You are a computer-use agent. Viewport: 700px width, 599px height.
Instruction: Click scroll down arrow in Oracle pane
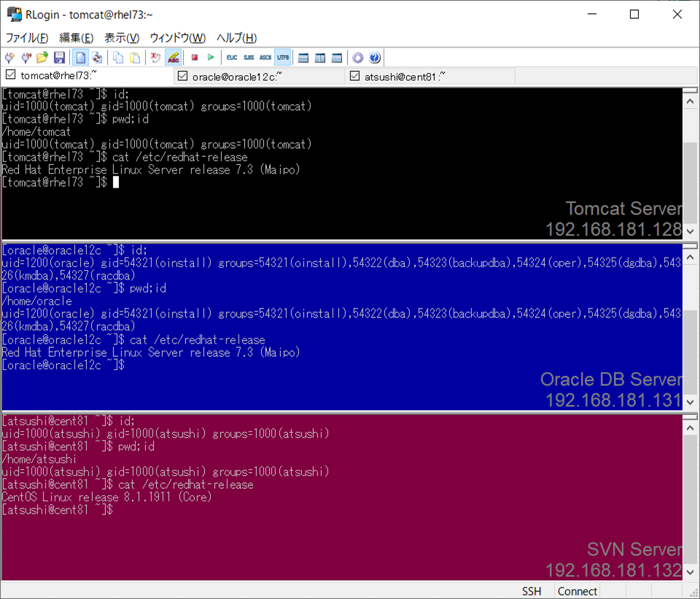point(691,402)
